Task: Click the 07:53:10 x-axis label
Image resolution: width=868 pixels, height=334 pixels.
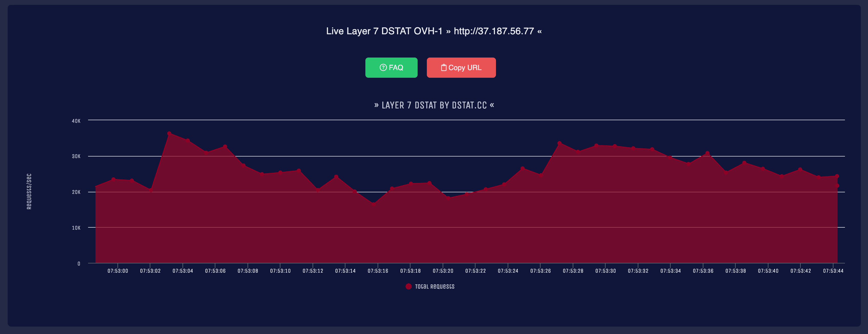Action: click(280, 271)
